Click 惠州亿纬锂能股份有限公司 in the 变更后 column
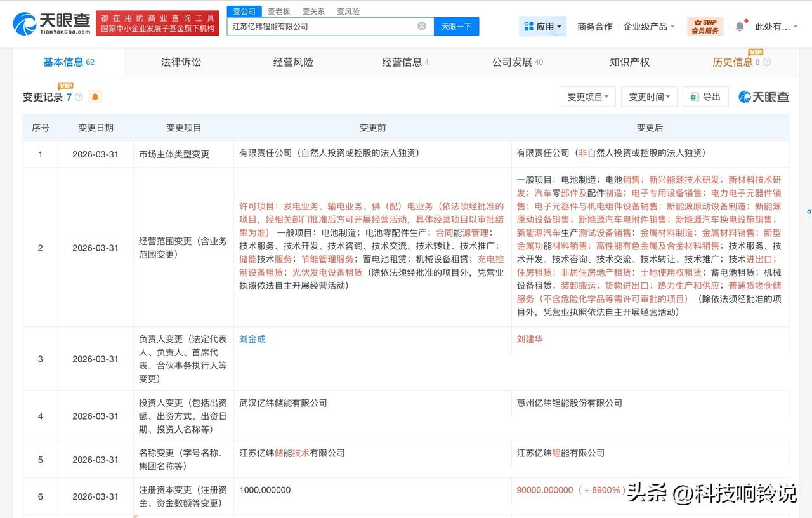 (570, 402)
